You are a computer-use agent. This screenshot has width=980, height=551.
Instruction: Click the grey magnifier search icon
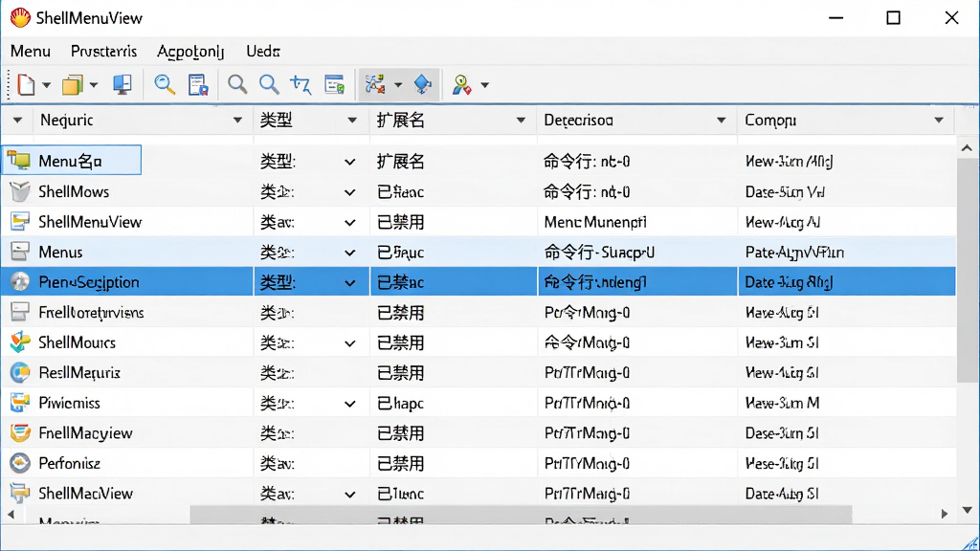pyautogui.click(x=237, y=84)
